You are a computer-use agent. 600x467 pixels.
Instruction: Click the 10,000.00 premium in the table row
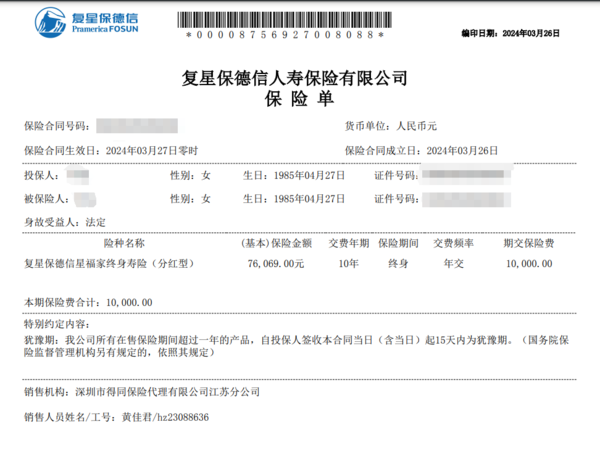[529, 264]
